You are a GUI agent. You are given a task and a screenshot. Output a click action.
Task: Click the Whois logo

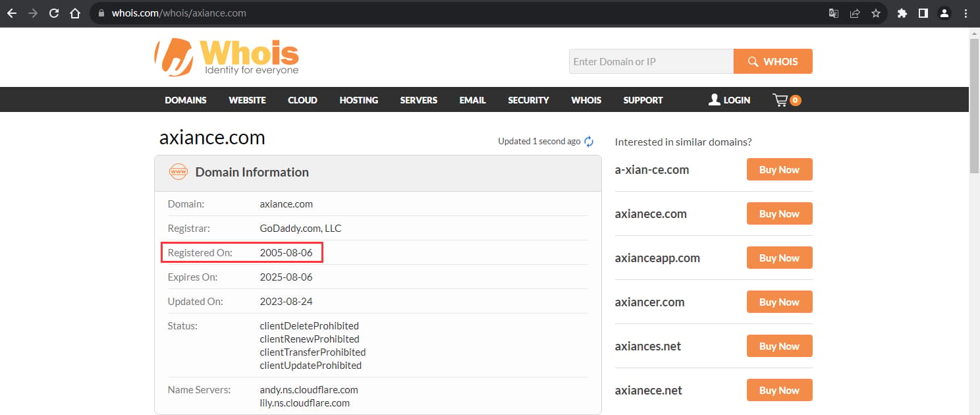tap(227, 57)
